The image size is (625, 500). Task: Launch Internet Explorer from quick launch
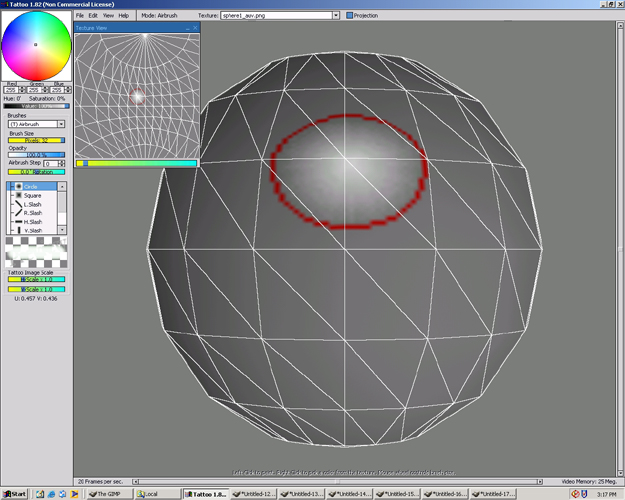pyautogui.click(x=51, y=494)
